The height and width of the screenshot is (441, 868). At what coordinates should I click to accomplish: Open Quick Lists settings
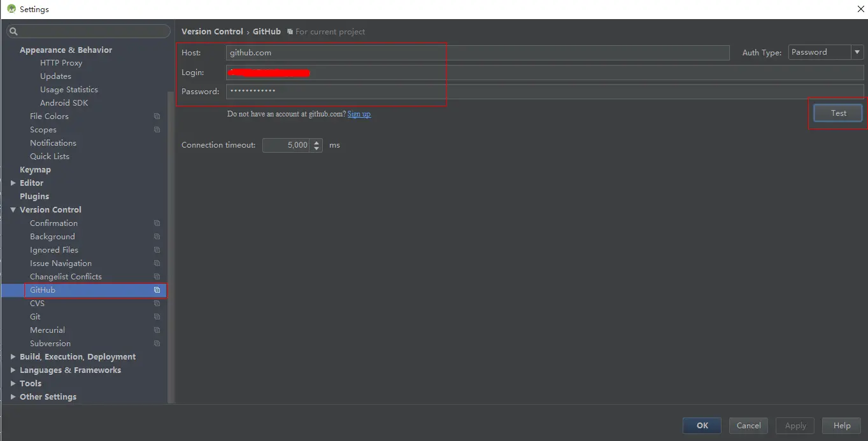point(50,157)
